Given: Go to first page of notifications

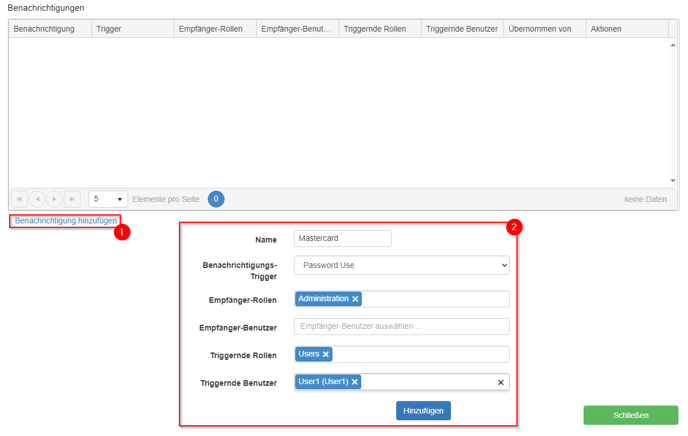Looking at the screenshot, I should tap(19, 199).
